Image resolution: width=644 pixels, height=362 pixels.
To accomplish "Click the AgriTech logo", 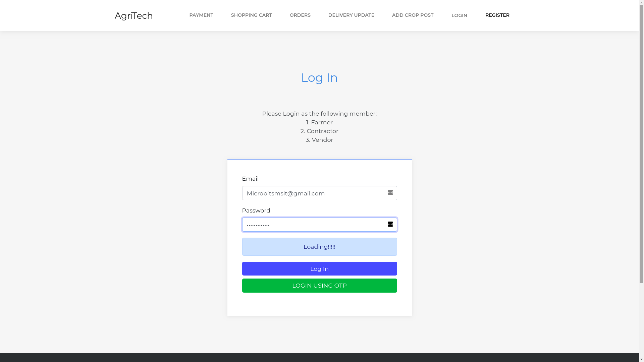I will pyautogui.click(x=133, y=16).
